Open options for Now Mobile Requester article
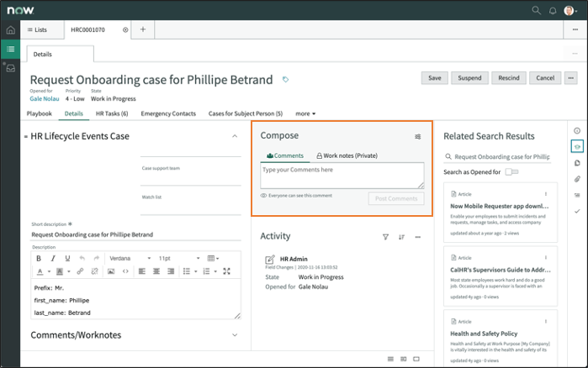 pos(546,194)
